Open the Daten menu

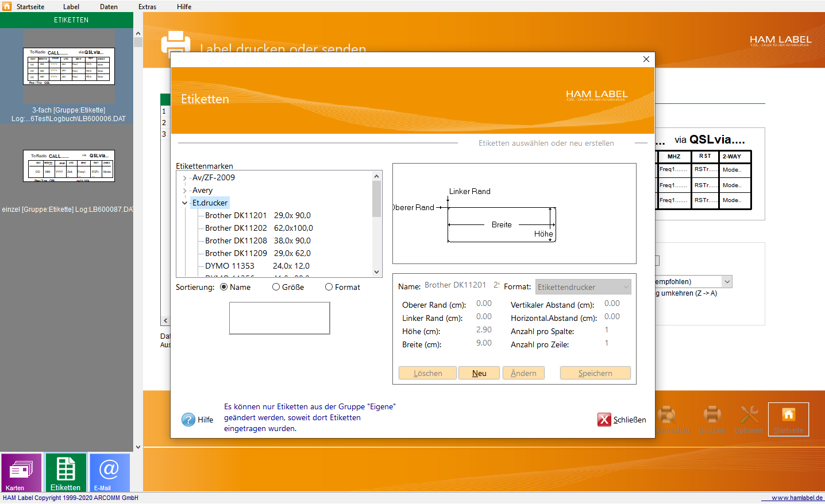tap(109, 7)
